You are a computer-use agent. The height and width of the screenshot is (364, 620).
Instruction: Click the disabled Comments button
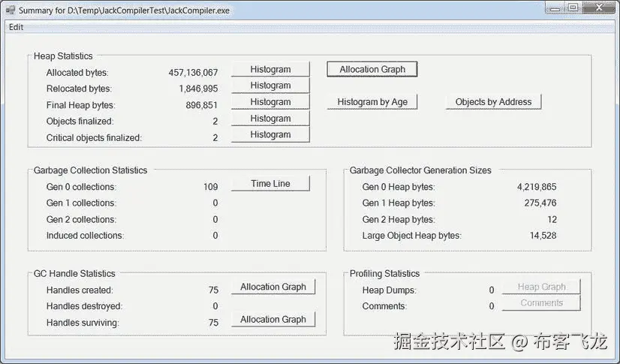tap(541, 302)
